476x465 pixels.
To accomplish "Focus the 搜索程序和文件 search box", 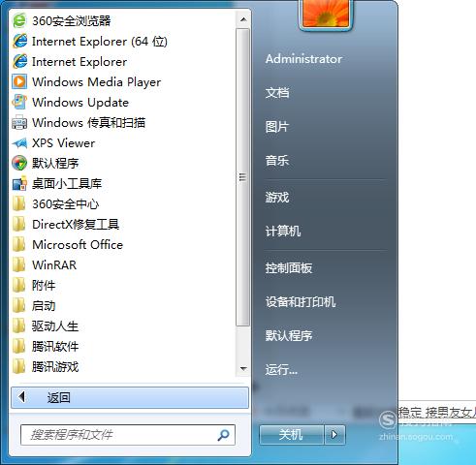I will (128, 435).
